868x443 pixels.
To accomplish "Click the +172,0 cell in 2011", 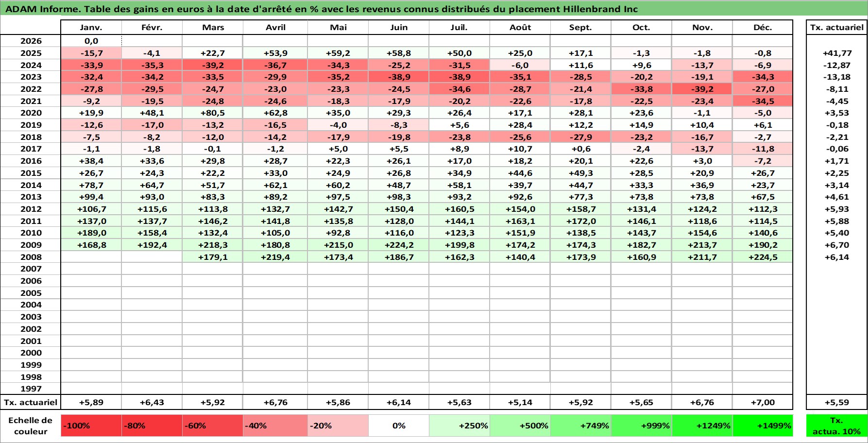I will click(581, 221).
